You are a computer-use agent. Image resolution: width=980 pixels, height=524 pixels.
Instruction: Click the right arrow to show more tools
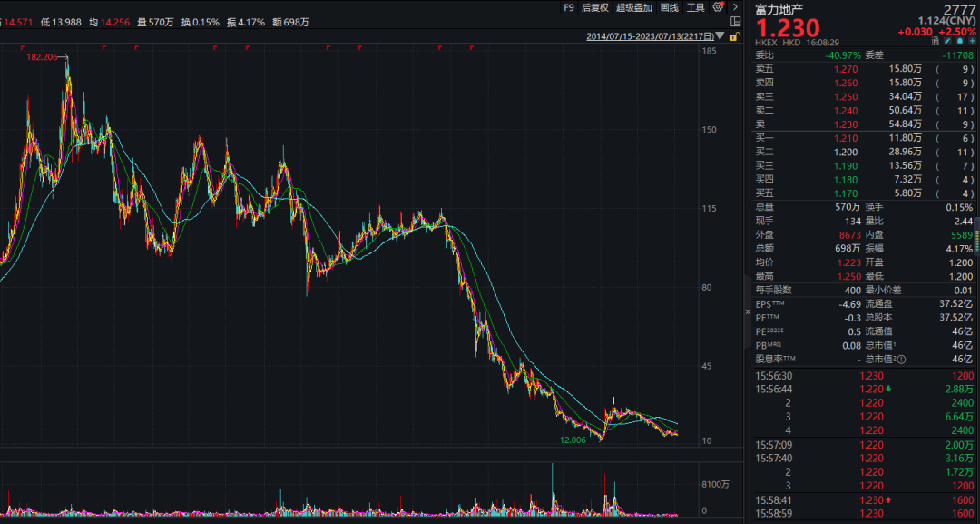[x=735, y=7]
